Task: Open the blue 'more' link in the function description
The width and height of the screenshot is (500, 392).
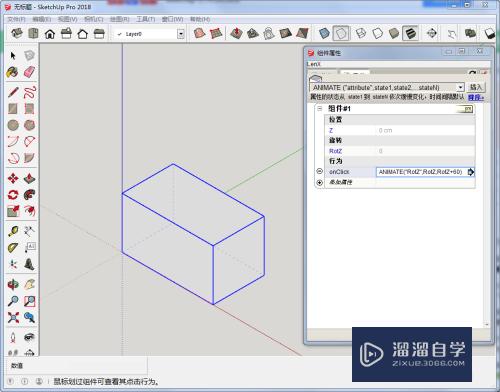Action: coord(476,97)
